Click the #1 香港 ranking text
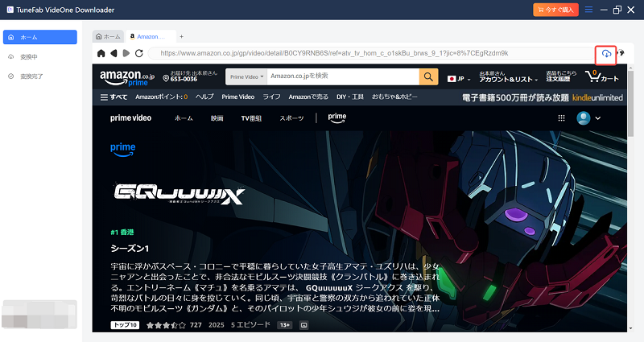The width and height of the screenshot is (644, 342). tap(122, 233)
